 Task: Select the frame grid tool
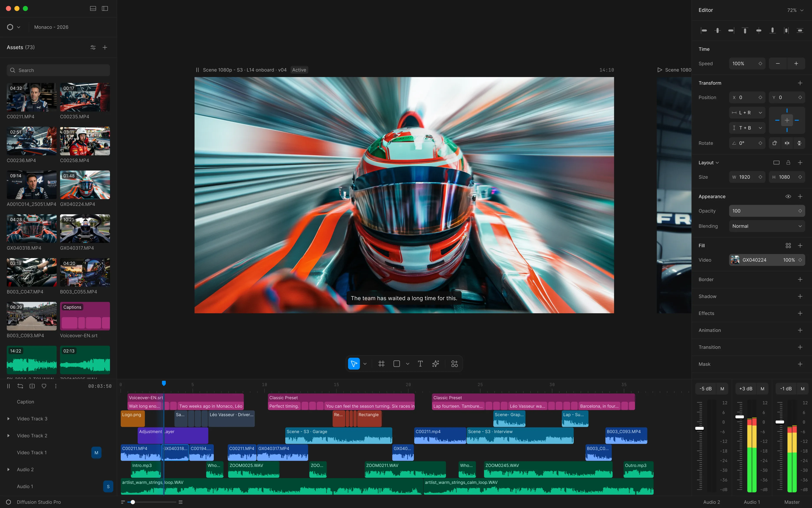381,364
